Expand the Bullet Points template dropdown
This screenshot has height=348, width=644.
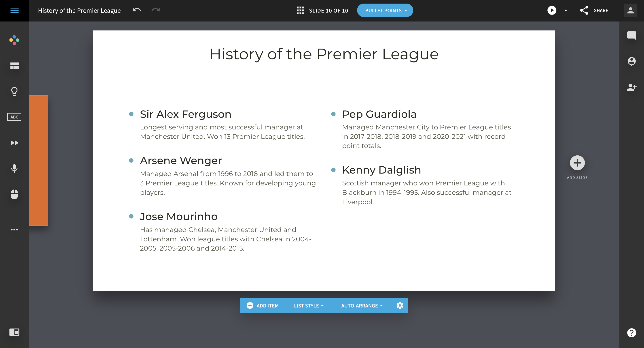click(x=385, y=11)
